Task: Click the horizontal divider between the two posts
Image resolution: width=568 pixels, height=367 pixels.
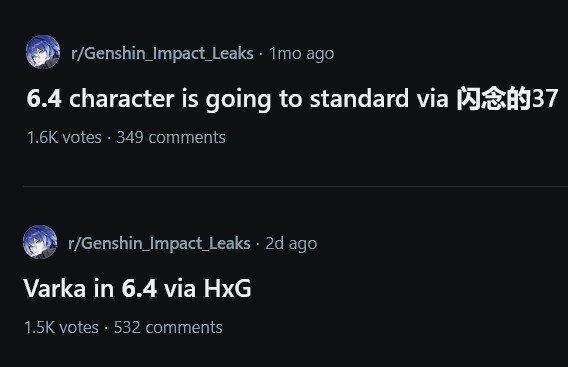Action: pyautogui.click(x=295, y=187)
